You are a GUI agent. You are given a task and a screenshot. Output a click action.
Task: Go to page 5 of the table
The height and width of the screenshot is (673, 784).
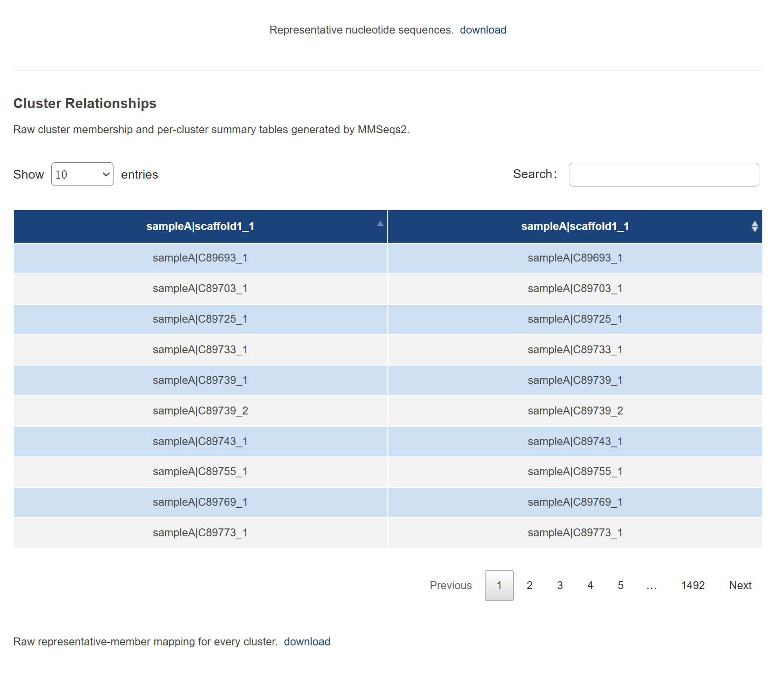pyautogui.click(x=621, y=586)
